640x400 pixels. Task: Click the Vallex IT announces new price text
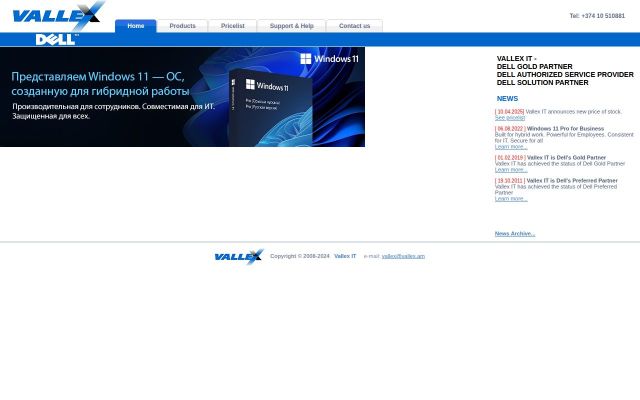(573, 112)
